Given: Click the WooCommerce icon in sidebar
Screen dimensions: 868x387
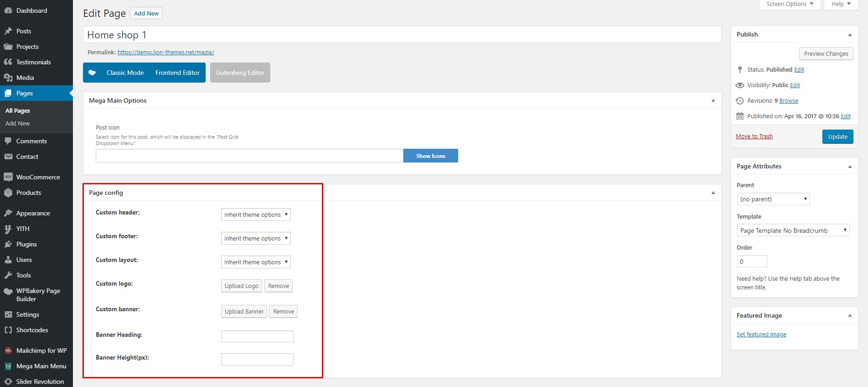Looking at the screenshot, I should pos(8,177).
